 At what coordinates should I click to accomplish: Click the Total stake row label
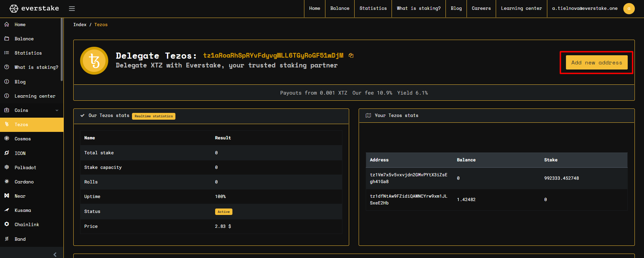coord(99,153)
